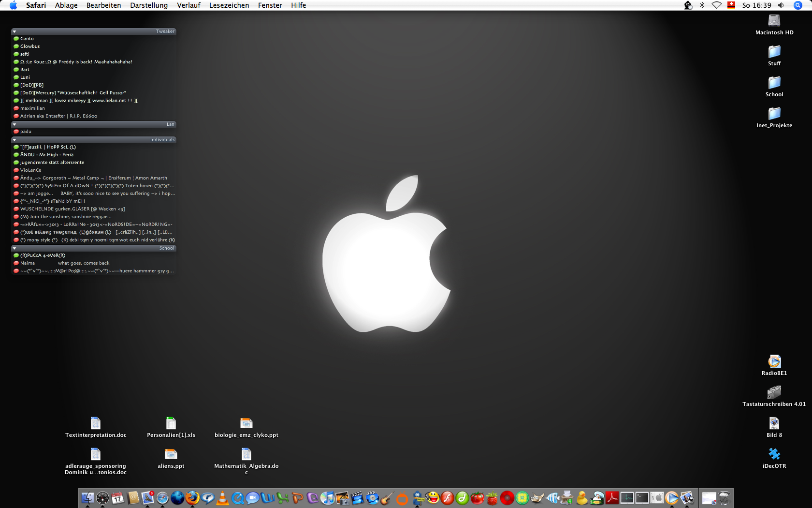
Task: Launch GIMP from the dock
Action: click(537, 497)
